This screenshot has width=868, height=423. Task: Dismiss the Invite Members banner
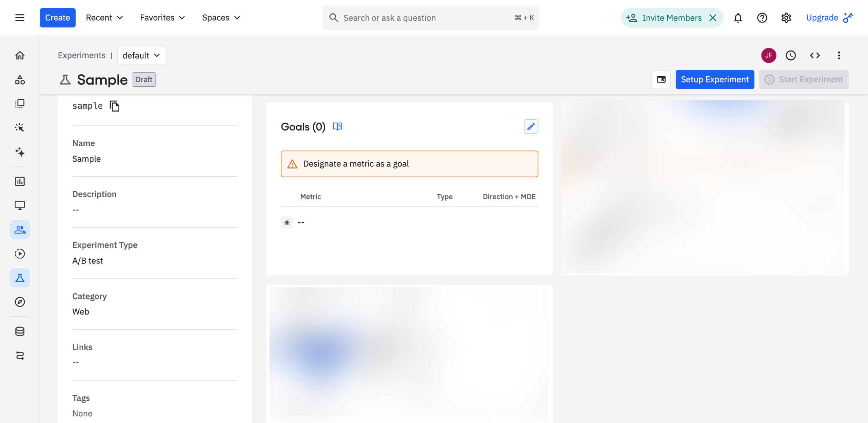coord(713,18)
